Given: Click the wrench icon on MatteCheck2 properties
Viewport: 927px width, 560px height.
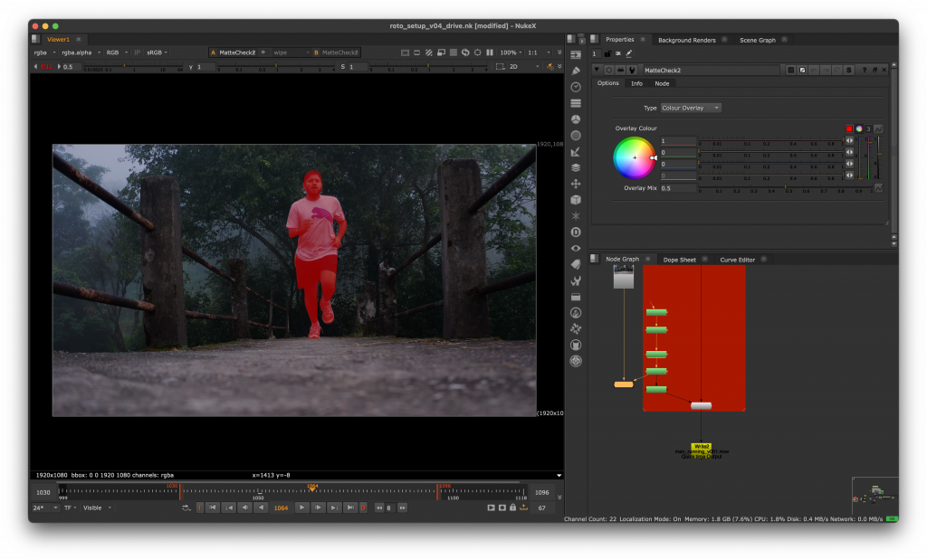Looking at the screenshot, I should (x=633, y=70).
